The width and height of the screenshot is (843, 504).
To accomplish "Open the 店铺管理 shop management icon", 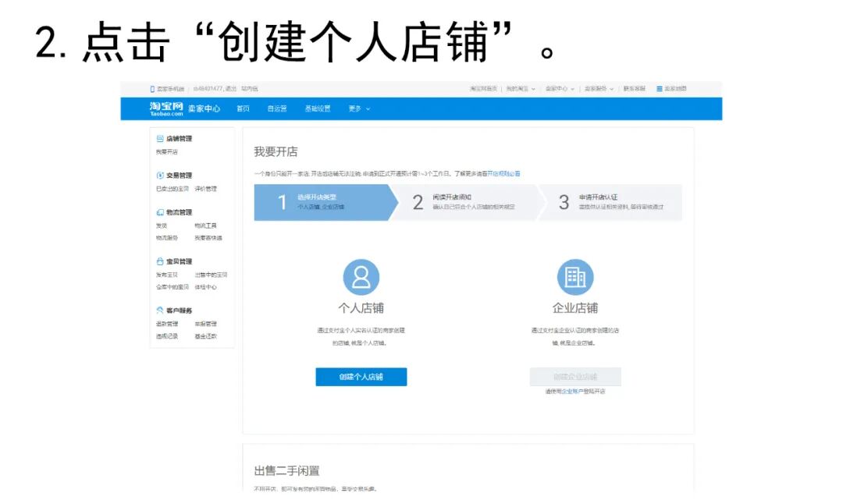I will pyautogui.click(x=159, y=138).
